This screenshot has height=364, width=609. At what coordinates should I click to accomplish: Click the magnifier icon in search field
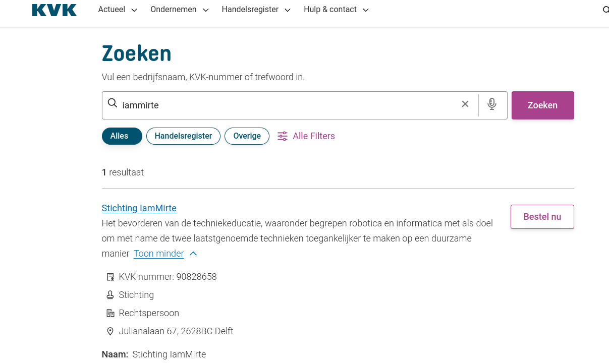113,104
